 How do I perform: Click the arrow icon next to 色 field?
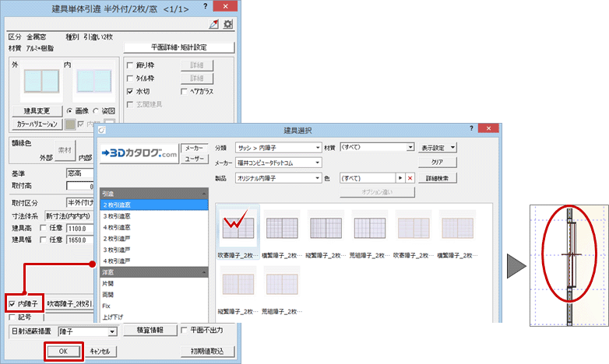(x=397, y=178)
